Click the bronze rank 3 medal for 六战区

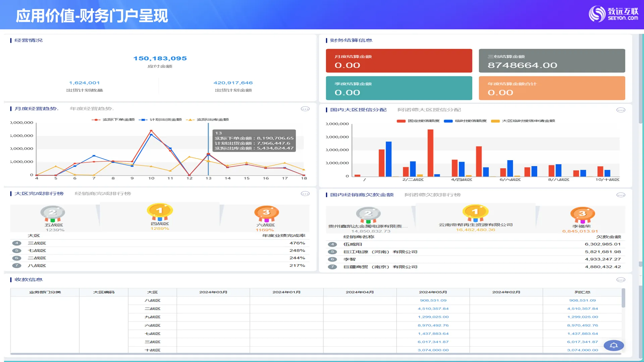[266, 214]
